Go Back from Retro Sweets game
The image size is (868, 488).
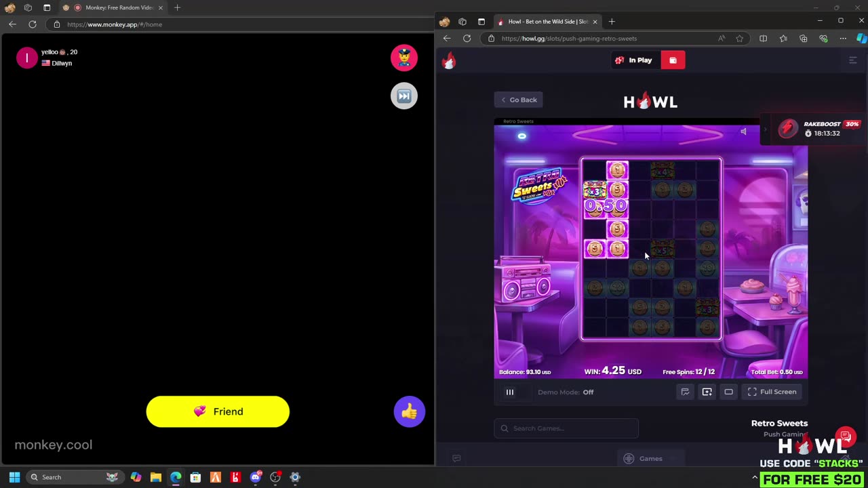[519, 100]
